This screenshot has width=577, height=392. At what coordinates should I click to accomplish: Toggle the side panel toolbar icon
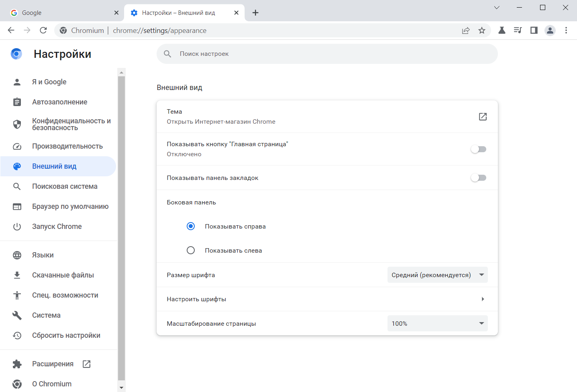(x=534, y=30)
